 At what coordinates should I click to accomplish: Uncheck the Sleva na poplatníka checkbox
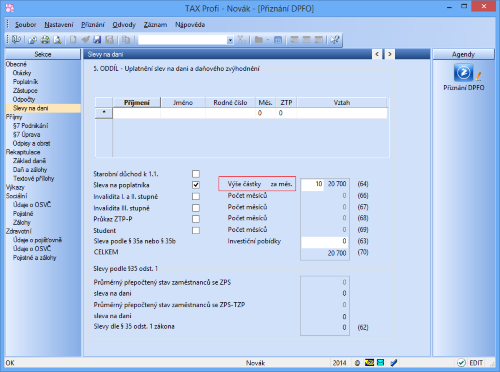pyautogui.click(x=196, y=185)
